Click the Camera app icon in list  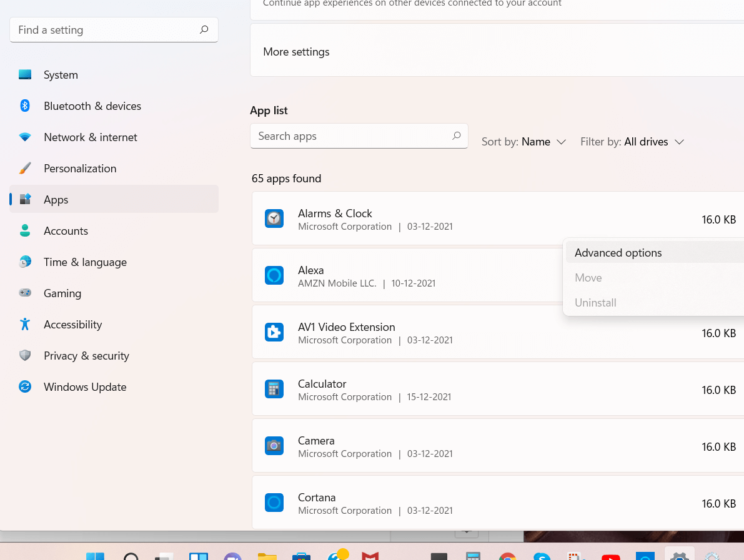click(274, 446)
